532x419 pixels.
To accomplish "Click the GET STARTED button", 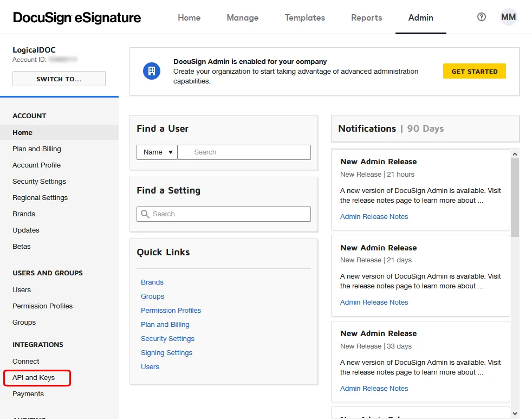I will tap(474, 70).
